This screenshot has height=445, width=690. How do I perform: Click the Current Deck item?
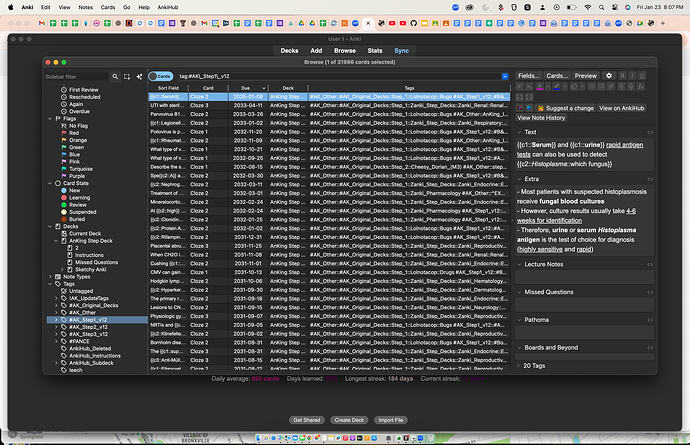tap(85, 234)
